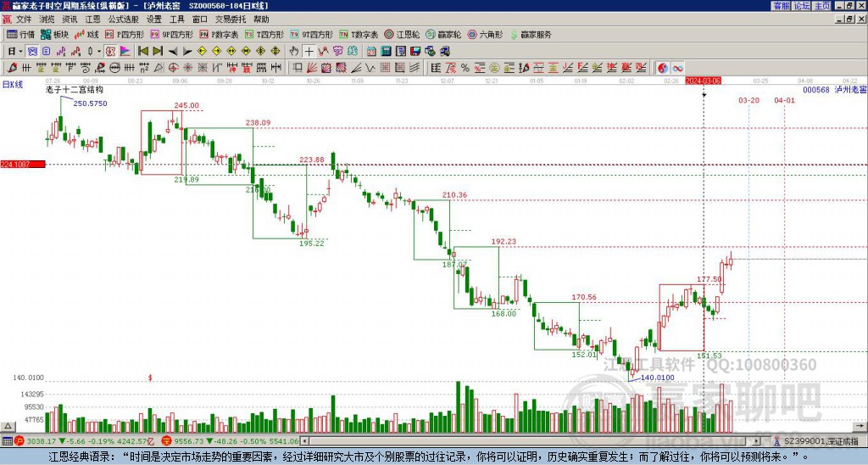Image resolution: width=868 pixels, height=465 pixels.
Task: Open the 浏览 menu
Action: tap(47, 20)
